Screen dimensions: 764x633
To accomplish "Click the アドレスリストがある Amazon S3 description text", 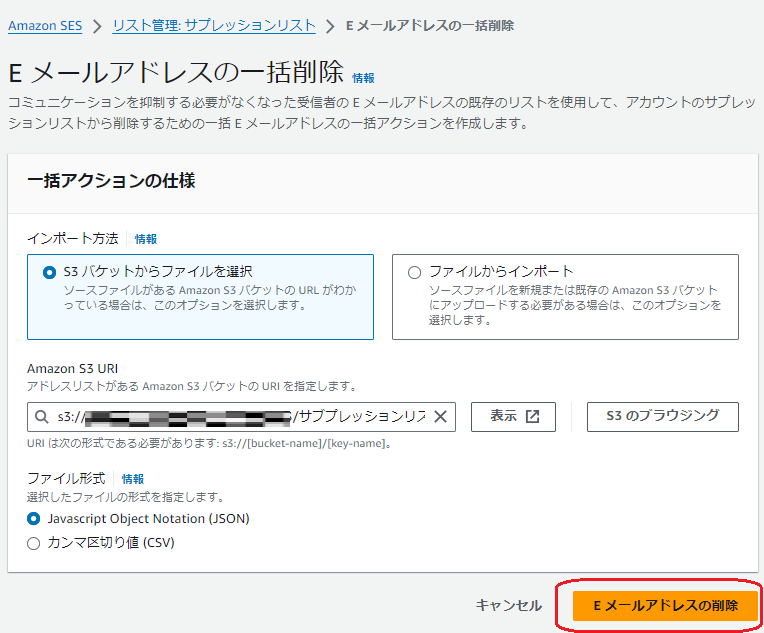I will point(192,386).
